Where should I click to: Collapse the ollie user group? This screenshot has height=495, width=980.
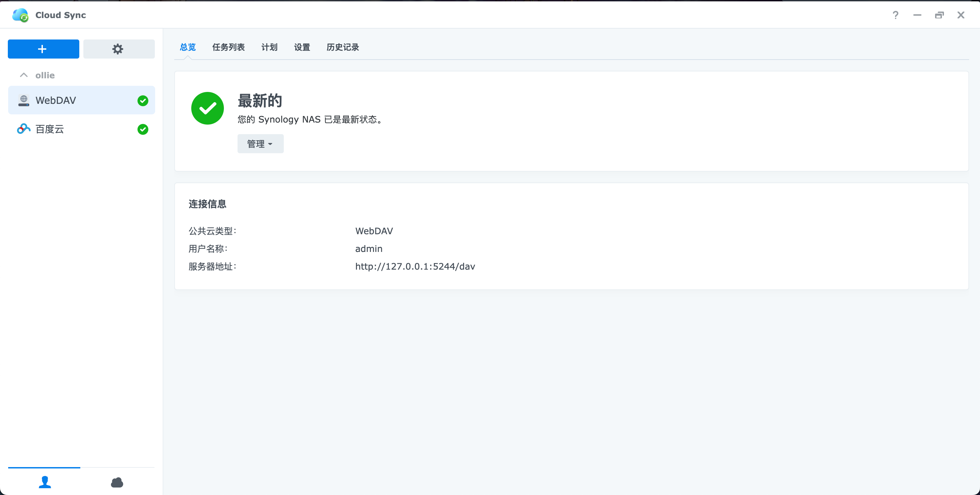23,75
